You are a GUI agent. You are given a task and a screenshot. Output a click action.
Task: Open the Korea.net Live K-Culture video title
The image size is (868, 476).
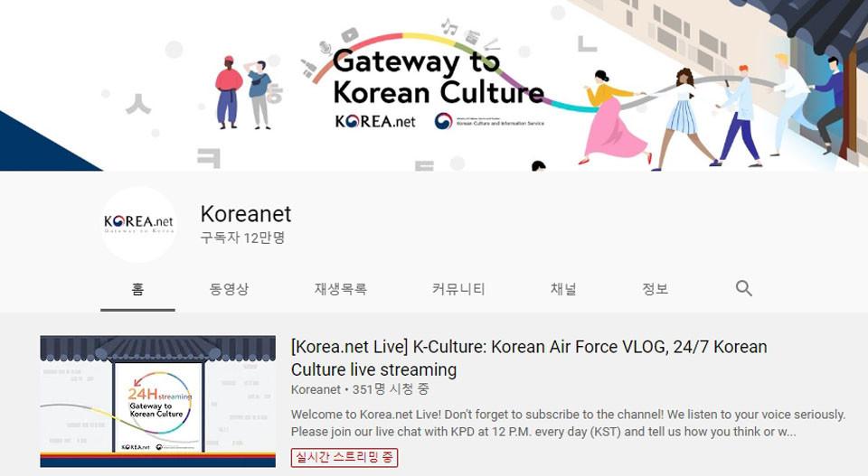pyautogui.click(x=529, y=358)
